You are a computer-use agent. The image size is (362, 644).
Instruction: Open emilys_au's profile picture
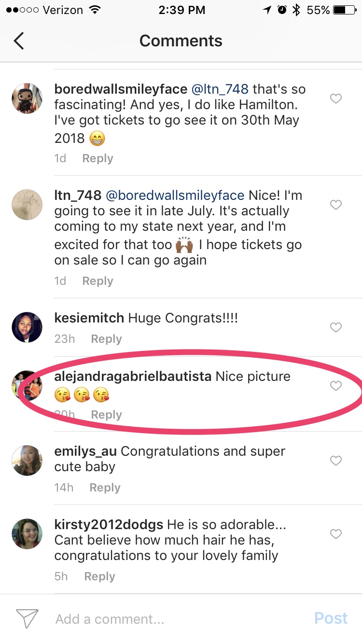(x=27, y=461)
